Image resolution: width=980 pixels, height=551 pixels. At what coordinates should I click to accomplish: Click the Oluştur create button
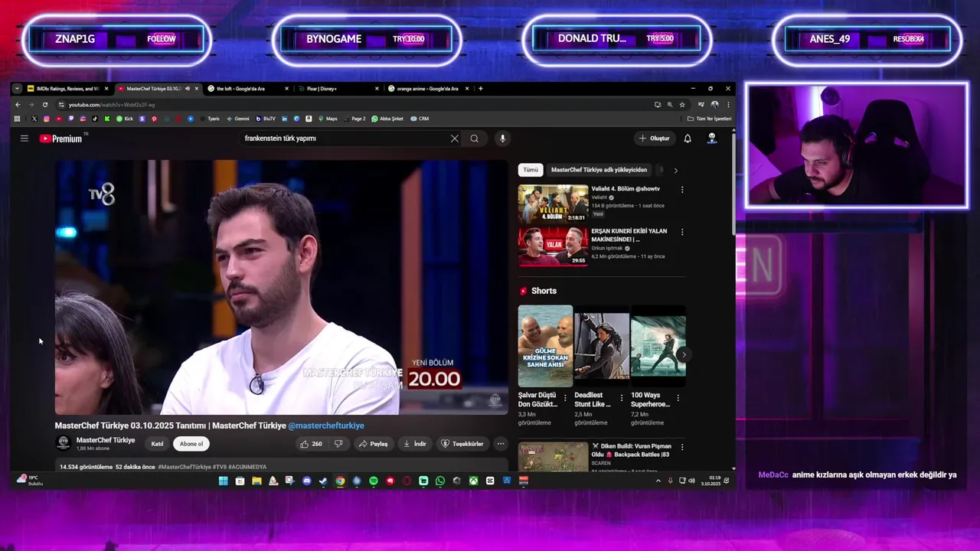coord(654,139)
